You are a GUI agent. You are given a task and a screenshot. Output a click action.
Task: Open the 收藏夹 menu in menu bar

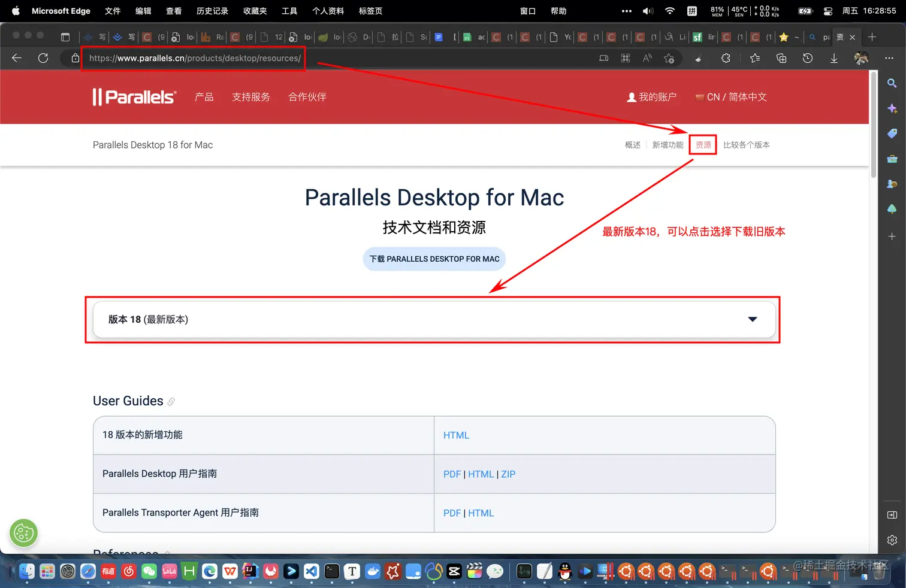[x=255, y=11]
